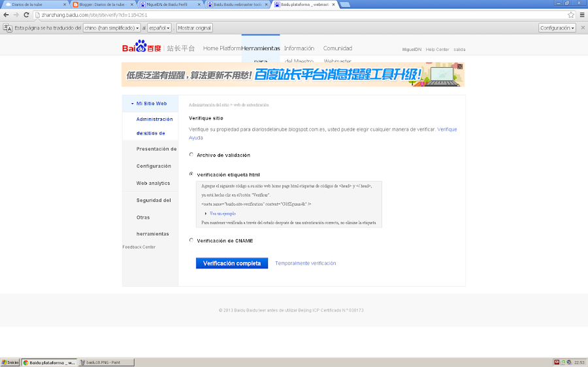Select verificación etiqueta html radio button
588x367 pixels.
[x=191, y=174]
